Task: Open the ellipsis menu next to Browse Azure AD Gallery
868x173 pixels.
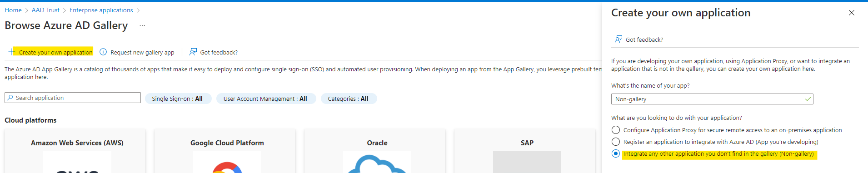Action: [142, 25]
